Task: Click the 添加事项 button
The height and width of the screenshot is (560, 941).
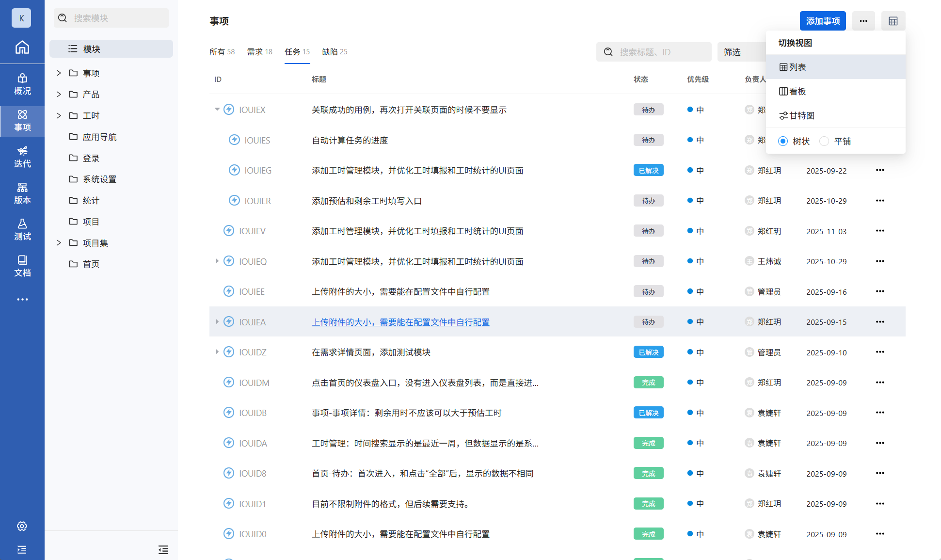Action: (823, 21)
